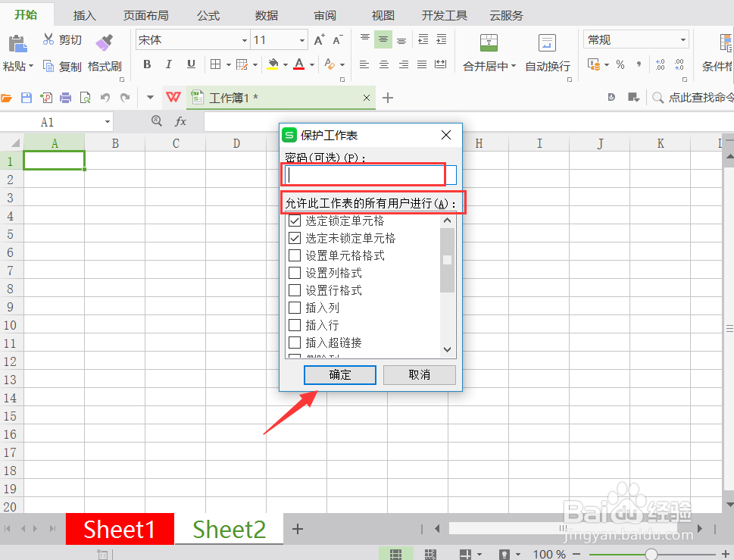
Task: Open the 页面布局 ribbon tab
Action: point(146,15)
